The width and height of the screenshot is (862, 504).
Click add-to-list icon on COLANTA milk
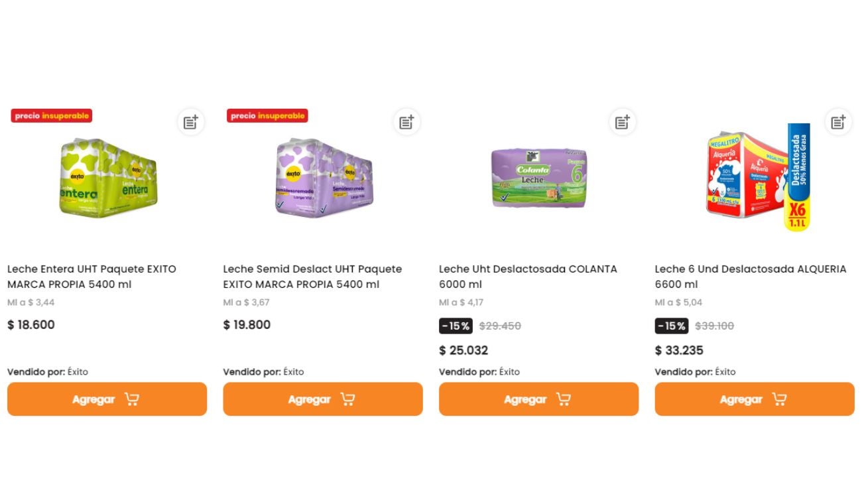(623, 122)
